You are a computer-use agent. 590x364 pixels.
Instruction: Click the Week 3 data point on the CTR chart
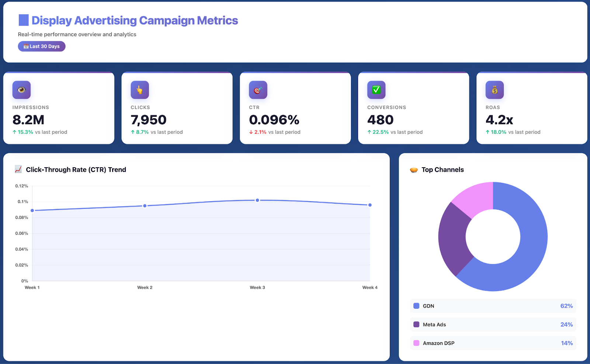tap(257, 200)
